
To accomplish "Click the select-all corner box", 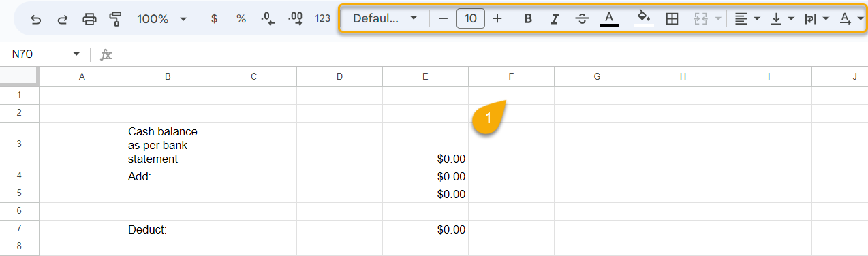I will click(x=19, y=77).
